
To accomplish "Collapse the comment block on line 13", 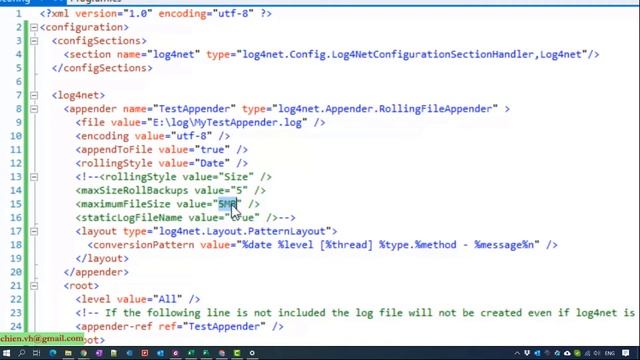I will pos(34,177).
